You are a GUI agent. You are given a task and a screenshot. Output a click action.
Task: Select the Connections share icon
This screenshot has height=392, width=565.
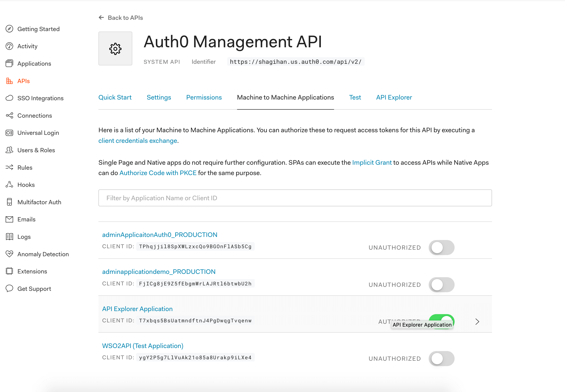(x=9, y=116)
